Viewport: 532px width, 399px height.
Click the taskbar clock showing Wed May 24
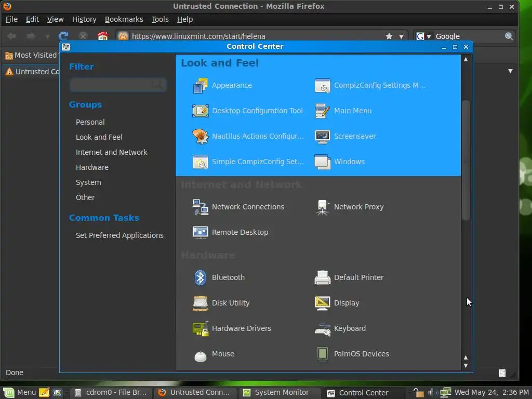click(x=491, y=393)
